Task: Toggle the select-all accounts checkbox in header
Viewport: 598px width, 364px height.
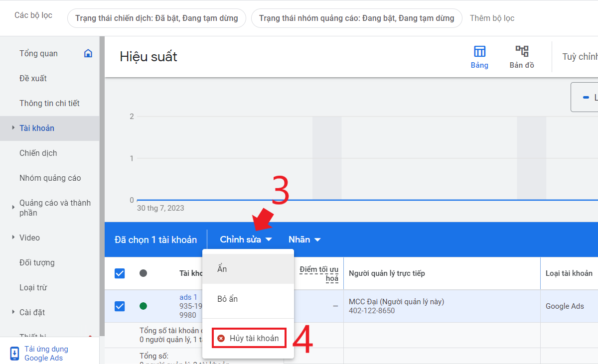Action: (x=120, y=273)
